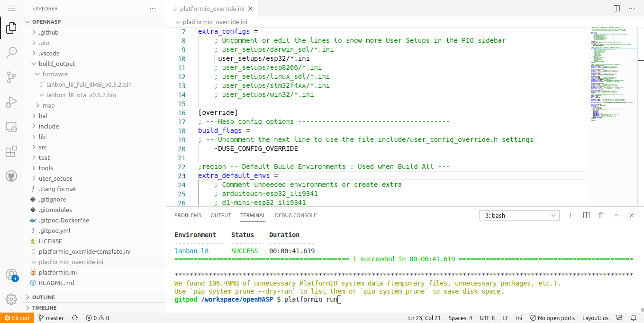644x323 pixels.
Task: Click the Manage gear icon
Action: pyautogui.click(x=11, y=299)
